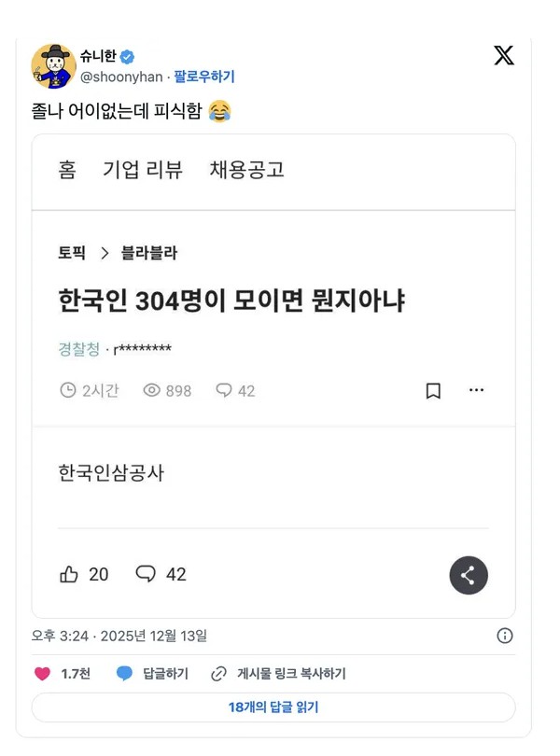This screenshot has height=756, width=560.
Task: Click the eye view count icon
Action: pos(152,391)
